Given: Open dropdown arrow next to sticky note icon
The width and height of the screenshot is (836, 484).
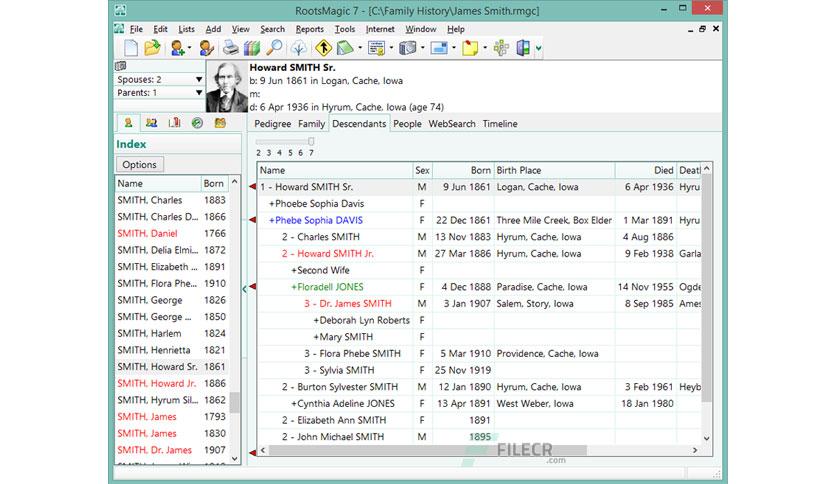Looking at the screenshot, I should (x=485, y=49).
